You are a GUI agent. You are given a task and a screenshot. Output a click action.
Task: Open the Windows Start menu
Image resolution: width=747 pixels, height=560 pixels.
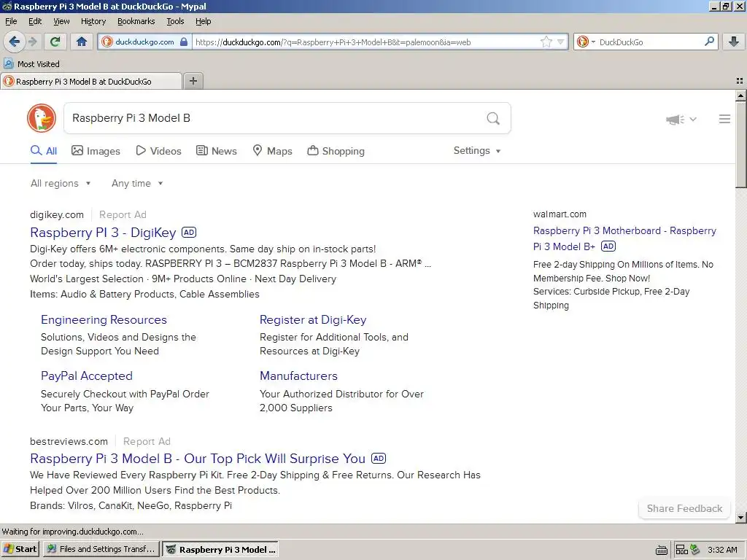[x=20, y=549]
